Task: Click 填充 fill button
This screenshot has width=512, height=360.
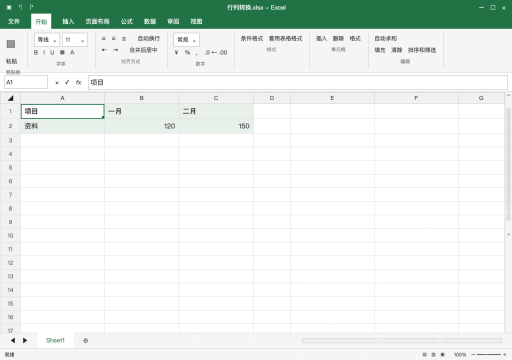Action: click(380, 50)
